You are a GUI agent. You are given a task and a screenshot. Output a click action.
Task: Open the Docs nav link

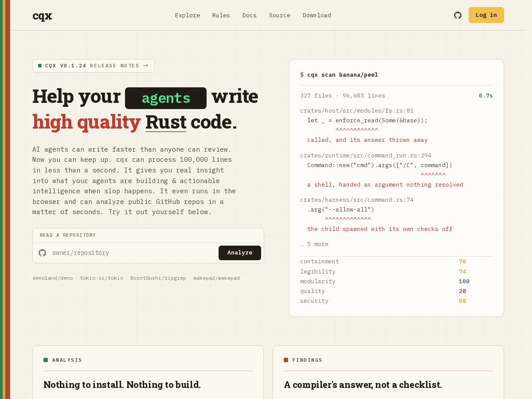point(250,15)
